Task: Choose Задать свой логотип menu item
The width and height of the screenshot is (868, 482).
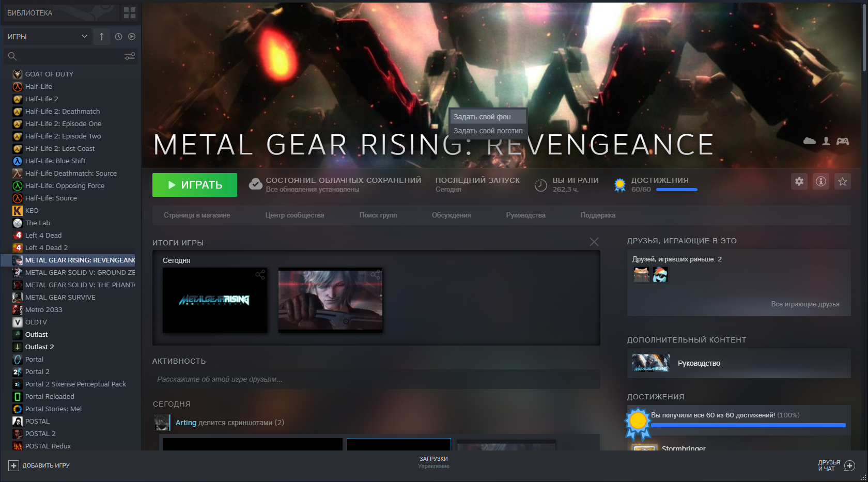Action: [488, 131]
